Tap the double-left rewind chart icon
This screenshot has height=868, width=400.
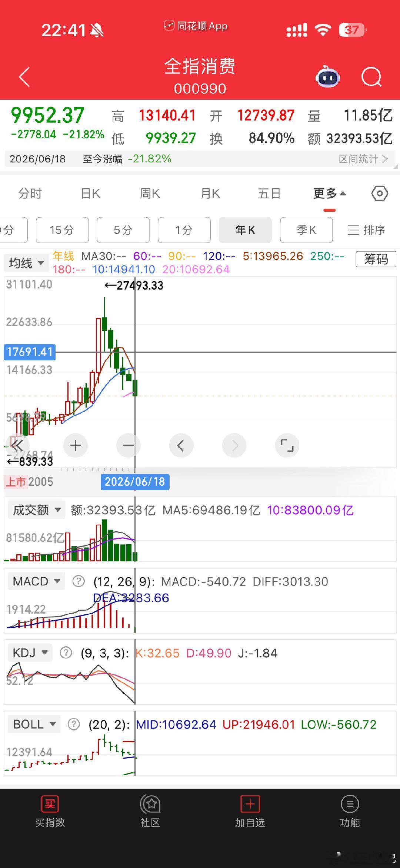(17, 445)
